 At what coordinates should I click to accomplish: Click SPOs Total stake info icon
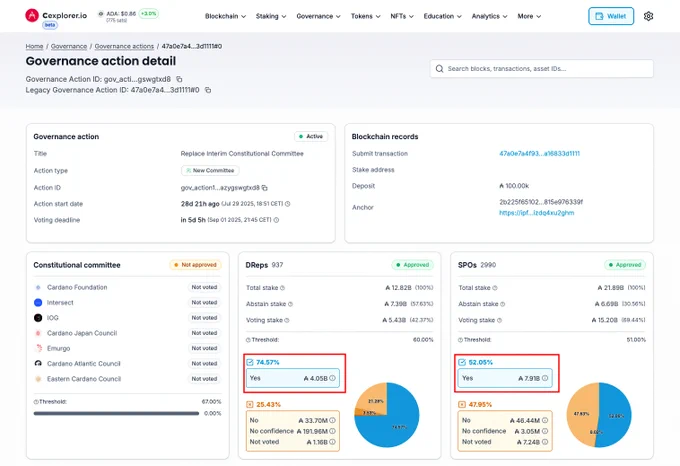coord(495,288)
